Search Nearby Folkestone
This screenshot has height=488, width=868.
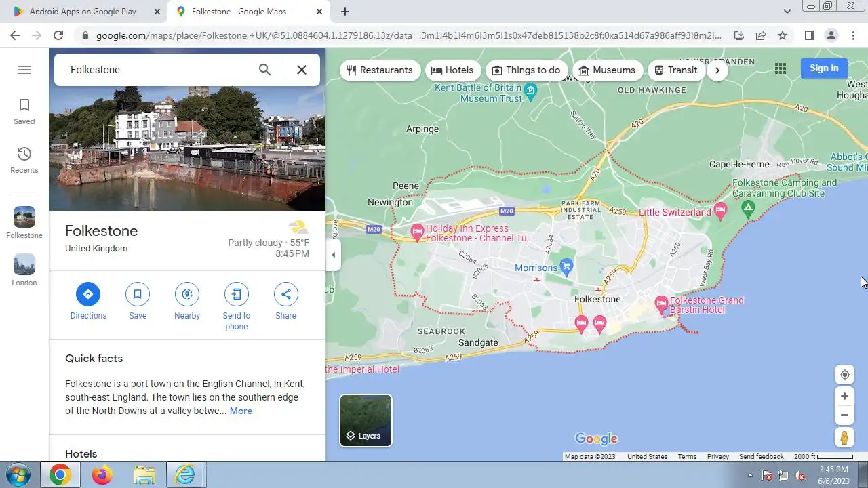187,302
